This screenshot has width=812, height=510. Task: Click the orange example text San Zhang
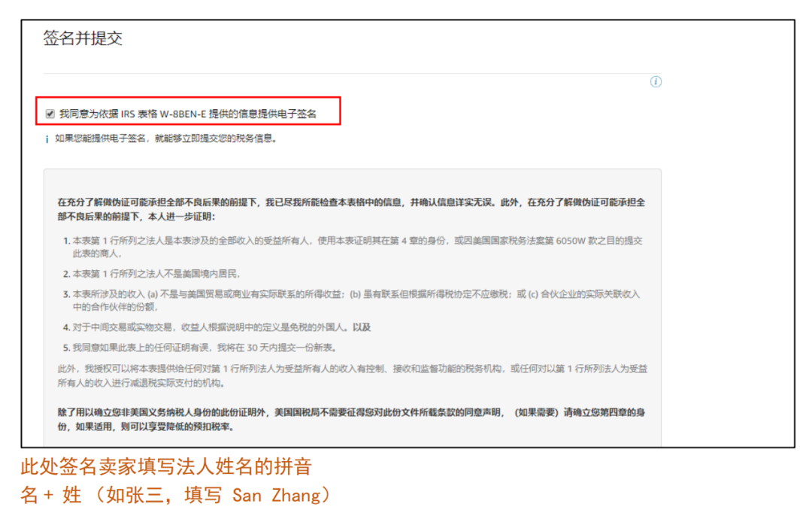point(277,496)
